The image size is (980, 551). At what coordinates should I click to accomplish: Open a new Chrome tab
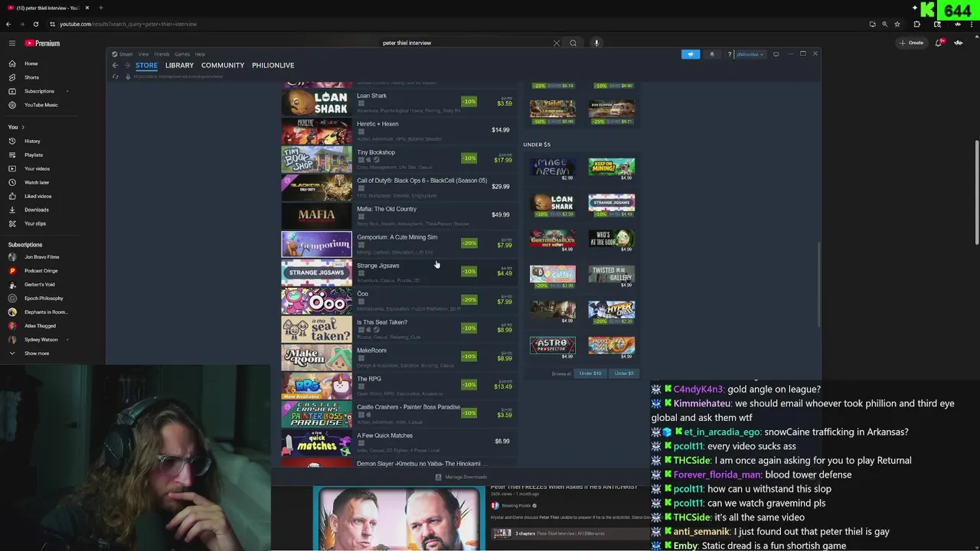point(100,8)
